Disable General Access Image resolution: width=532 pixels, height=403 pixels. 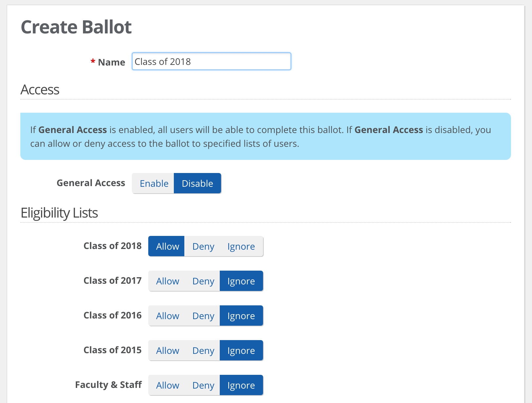pyautogui.click(x=197, y=183)
